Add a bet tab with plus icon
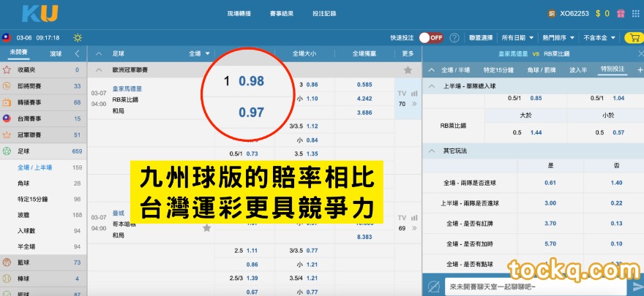The image size is (644, 296). pyautogui.click(x=640, y=69)
